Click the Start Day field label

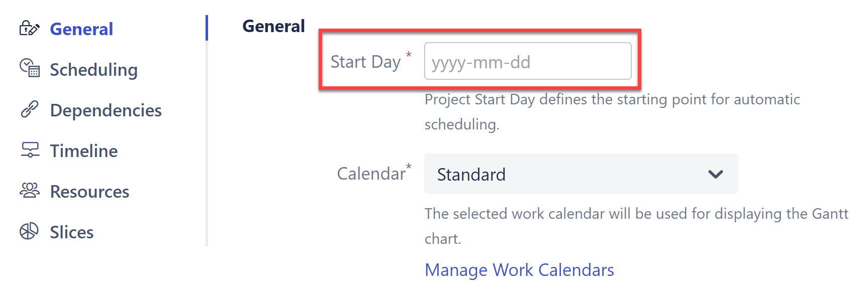365,62
